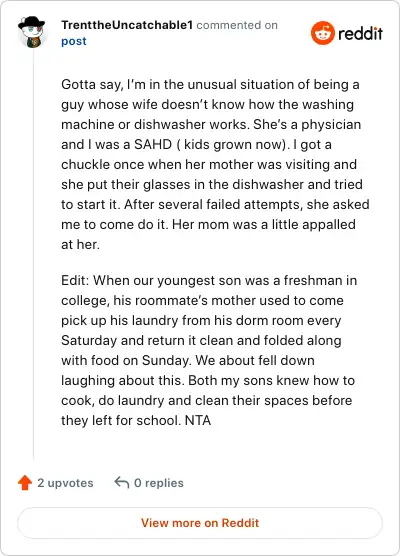Image resolution: width=400 pixels, height=556 pixels.
Task: Click the "Edit:" word starting the second paragraph
Action: point(76,280)
